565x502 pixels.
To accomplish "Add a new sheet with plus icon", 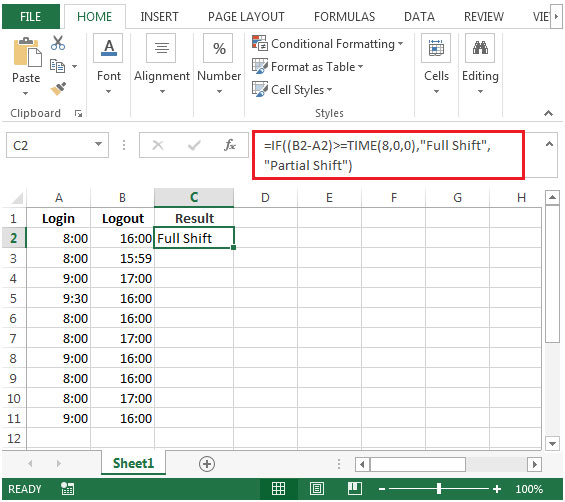I will (x=207, y=464).
